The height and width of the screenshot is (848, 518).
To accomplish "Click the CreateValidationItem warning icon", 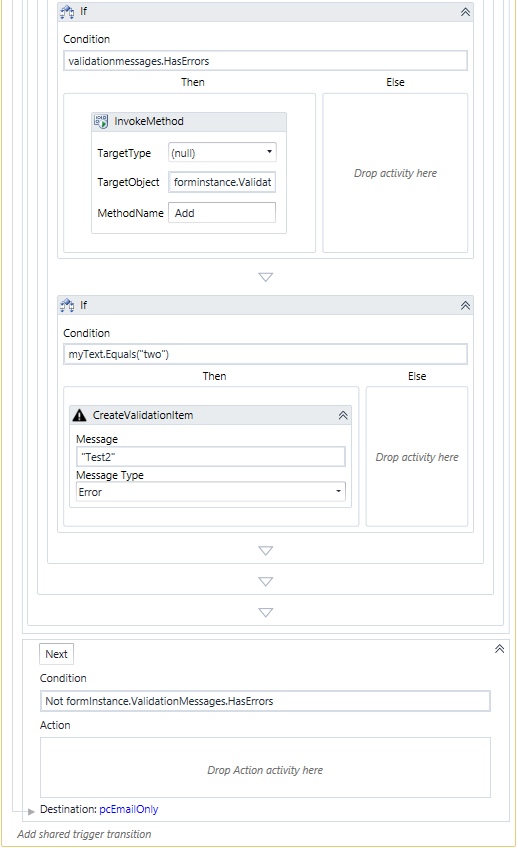I will click(x=79, y=415).
